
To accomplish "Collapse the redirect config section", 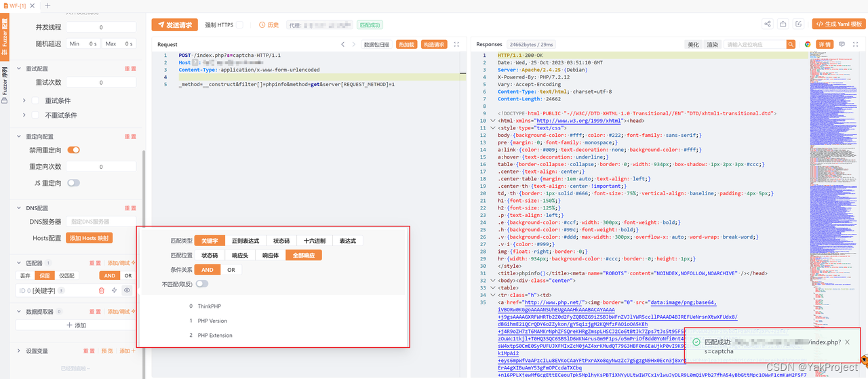I will (x=18, y=136).
